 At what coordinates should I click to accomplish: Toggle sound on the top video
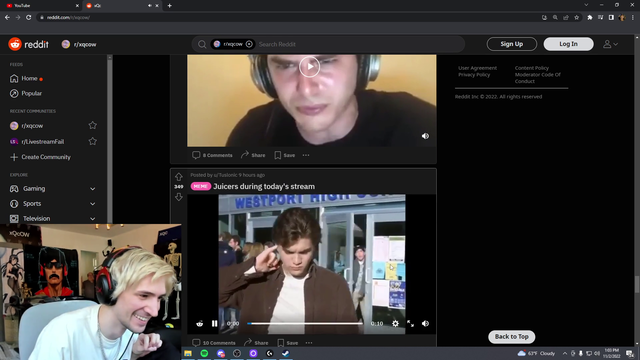(x=425, y=136)
